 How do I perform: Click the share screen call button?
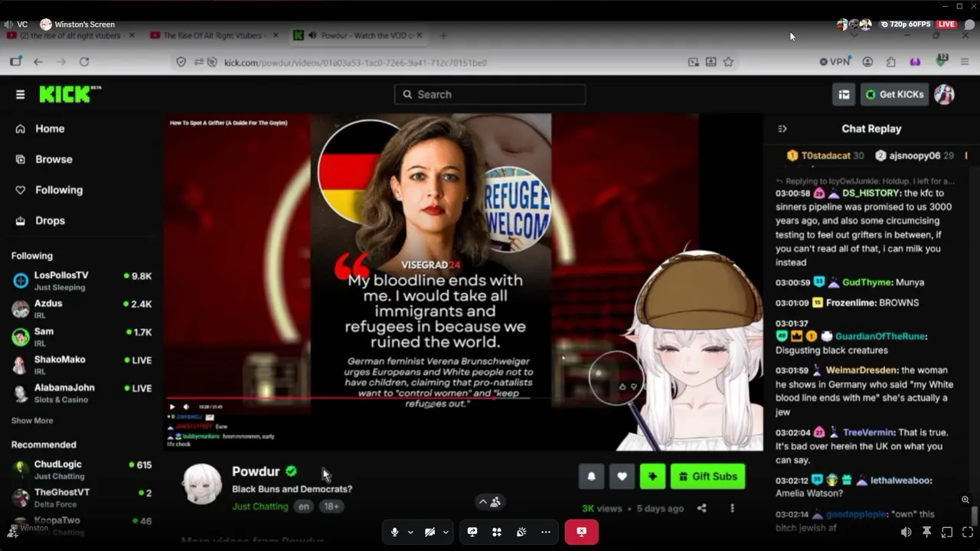472,532
